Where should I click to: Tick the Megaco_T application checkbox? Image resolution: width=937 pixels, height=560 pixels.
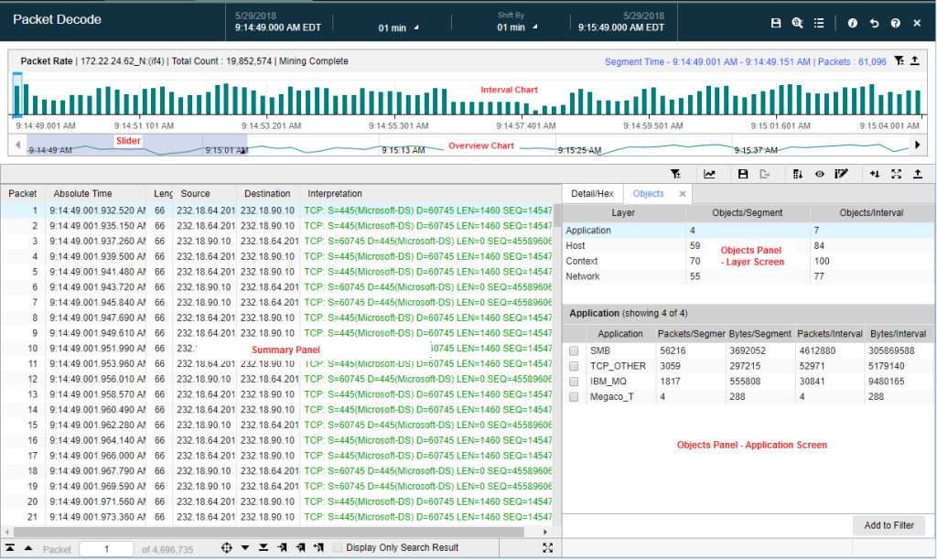(574, 397)
